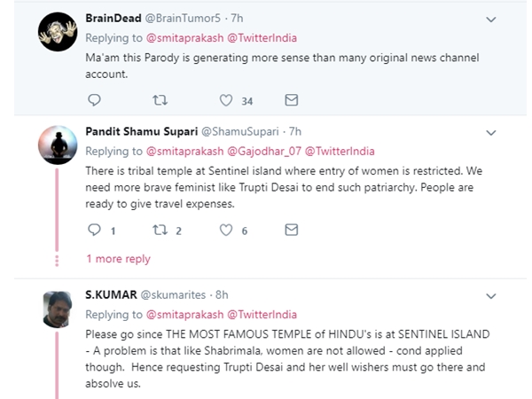532x399 pixels.
Task: Retweet BrainDead's tweet
Action: (160, 99)
